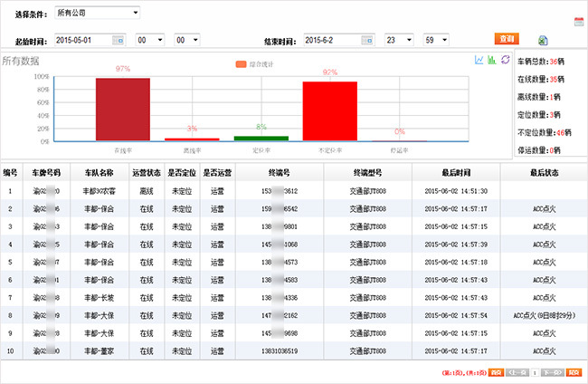Image resolution: width=588 pixels, height=384 pixels.
Task: Open the start minute dropdown showing 00
Action: [x=186, y=40]
